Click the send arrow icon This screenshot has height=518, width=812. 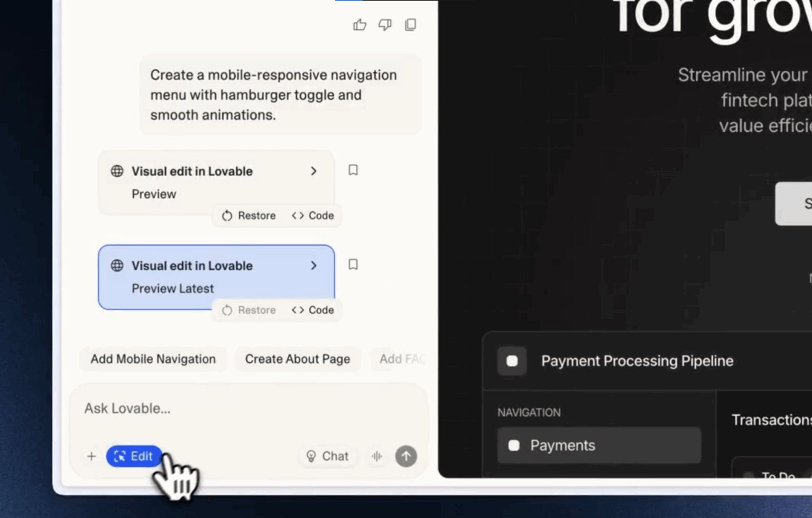tap(405, 456)
